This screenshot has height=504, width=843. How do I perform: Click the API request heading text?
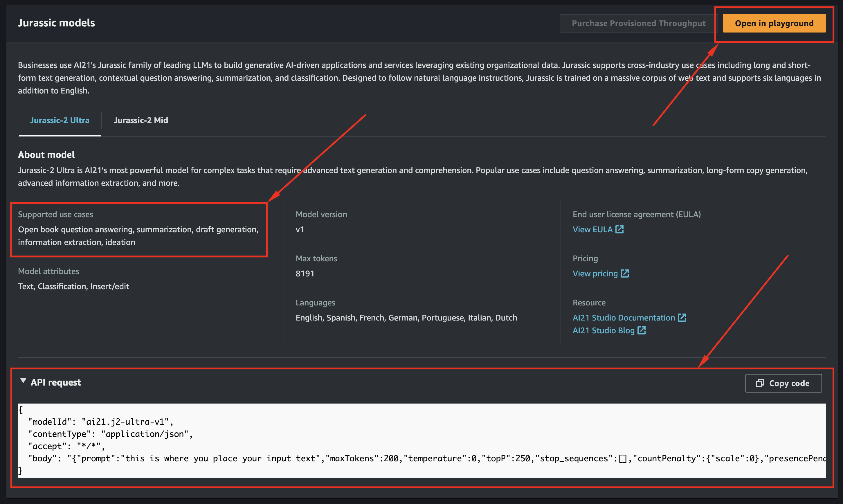(x=56, y=382)
